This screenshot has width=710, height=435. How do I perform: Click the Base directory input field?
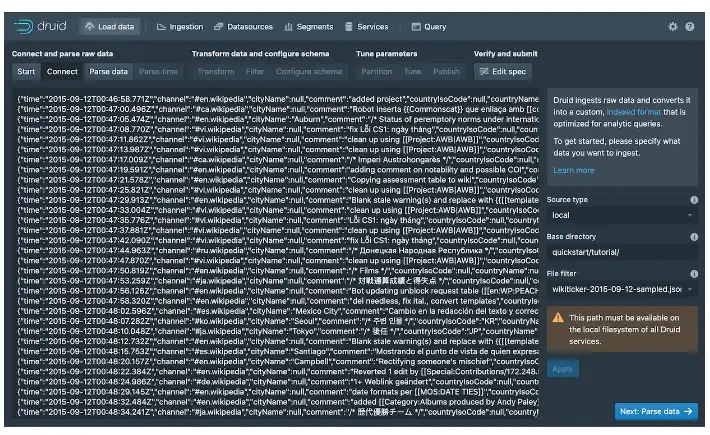point(622,252)
